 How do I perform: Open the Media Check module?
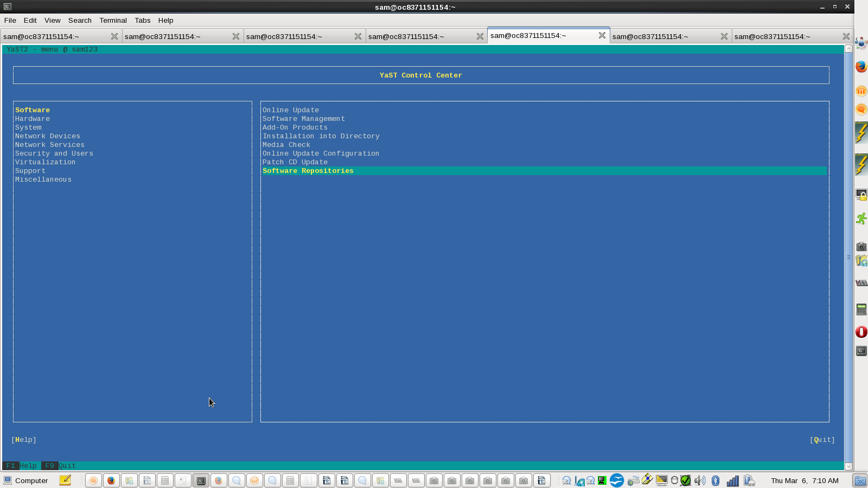click(x=286, y=145)
